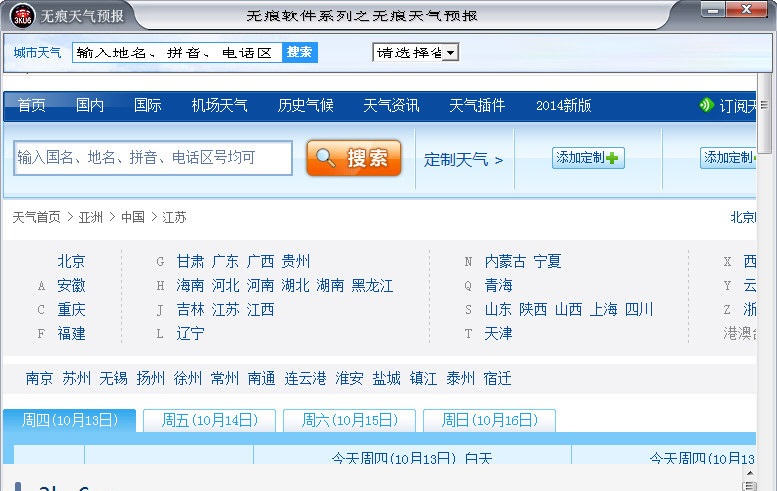Image resolution: width=777 pixels, height=491 pixels.
Task: Click the 吉林 province link
Action: coord(190,310)
